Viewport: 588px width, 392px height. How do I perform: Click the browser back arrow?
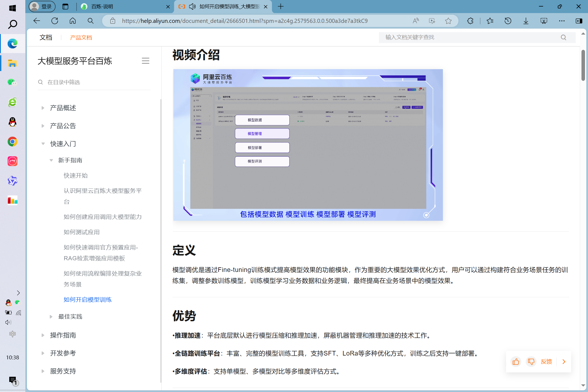coord(37,21)
